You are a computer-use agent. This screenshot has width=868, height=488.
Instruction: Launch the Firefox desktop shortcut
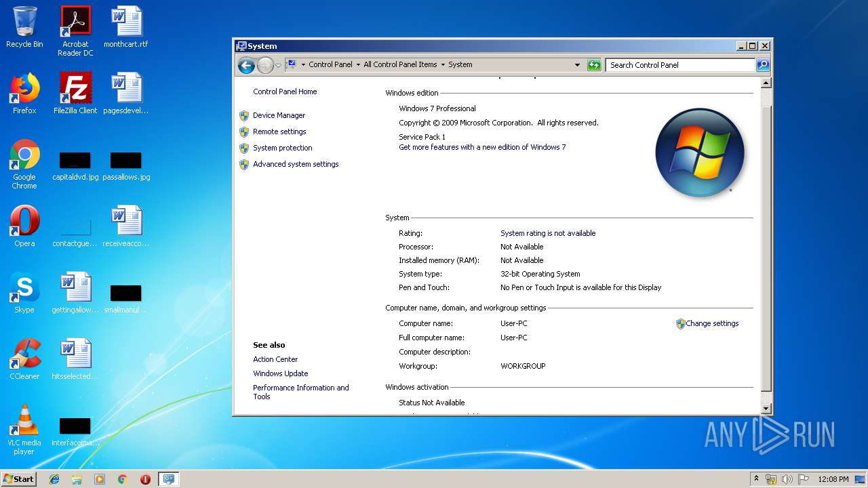click(x=24, y=94)
